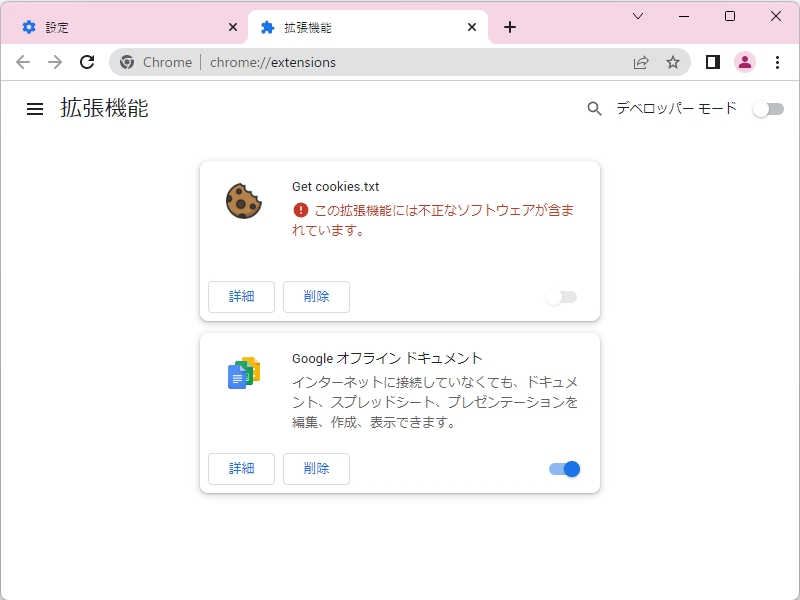The image size is (800, 600).
Task: Turn on the Get cookies.txt extension toggle
Action: tap(561, 296)
